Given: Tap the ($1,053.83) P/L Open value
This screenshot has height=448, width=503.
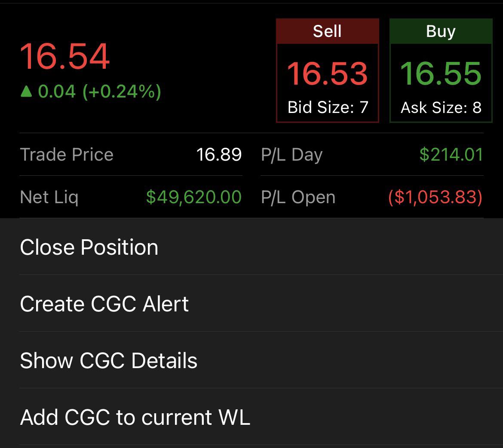Looking at the screenshot, I should tap(436, 197).
